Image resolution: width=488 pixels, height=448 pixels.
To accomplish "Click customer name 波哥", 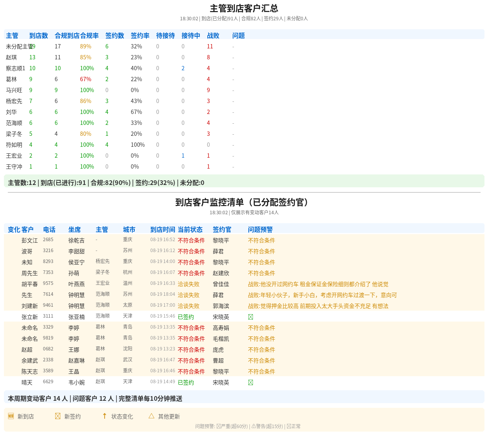I will [x=27, y=251].
